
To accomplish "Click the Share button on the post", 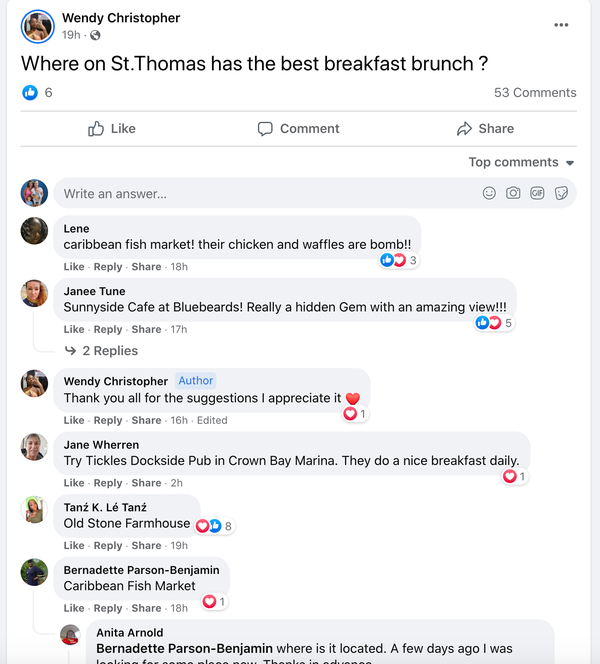I will (485, 129).
